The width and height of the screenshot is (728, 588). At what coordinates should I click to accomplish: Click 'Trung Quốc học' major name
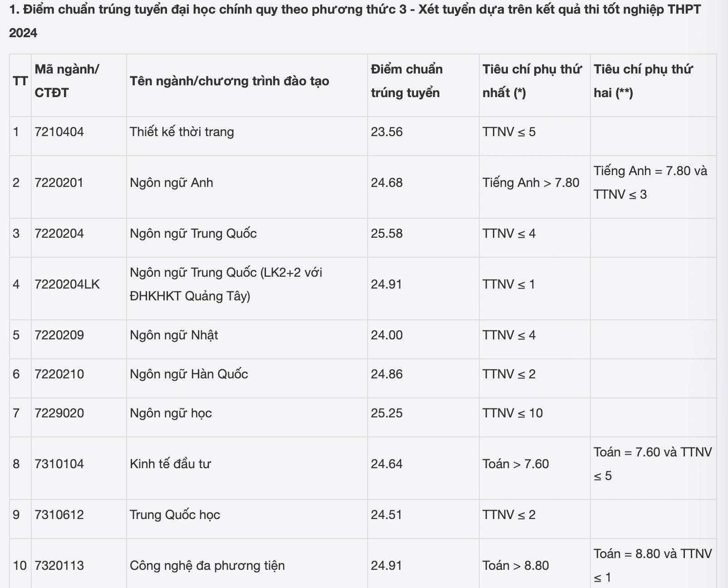tap(175, 515)
